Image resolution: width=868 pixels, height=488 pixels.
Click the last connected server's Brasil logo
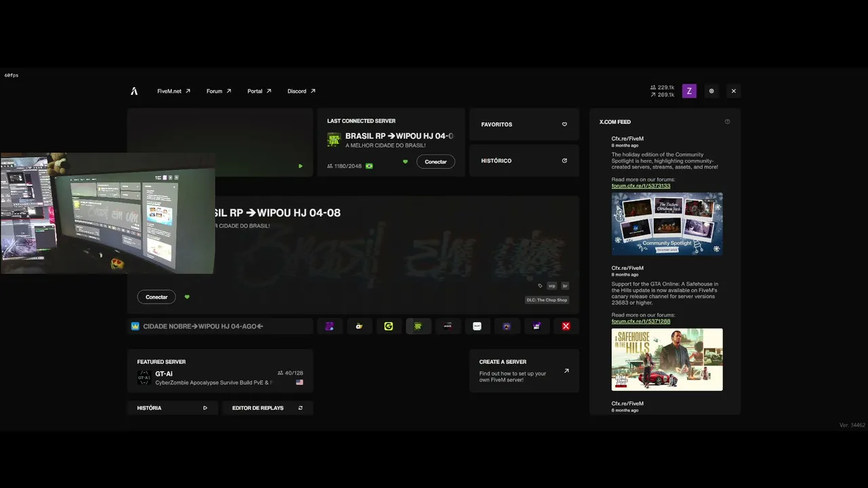click(334, 140)
